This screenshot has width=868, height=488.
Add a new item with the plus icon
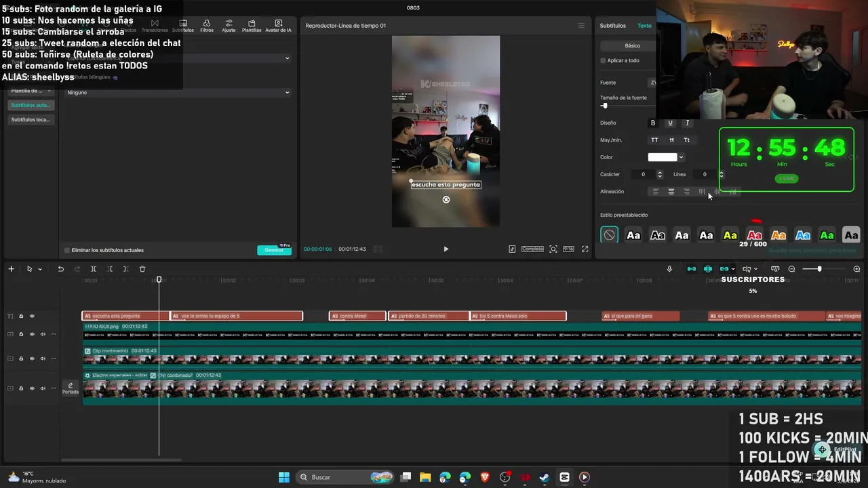pos(11,269)
